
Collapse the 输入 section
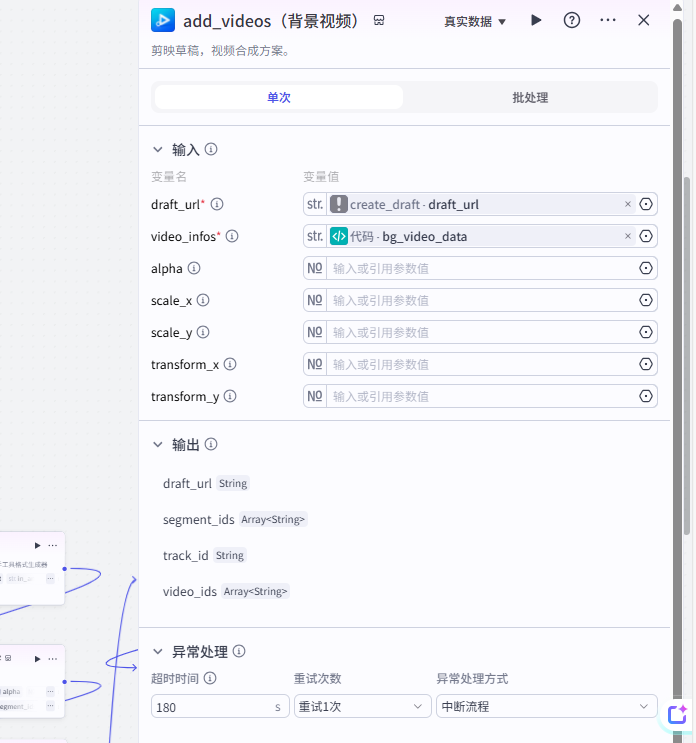point(158,149)
